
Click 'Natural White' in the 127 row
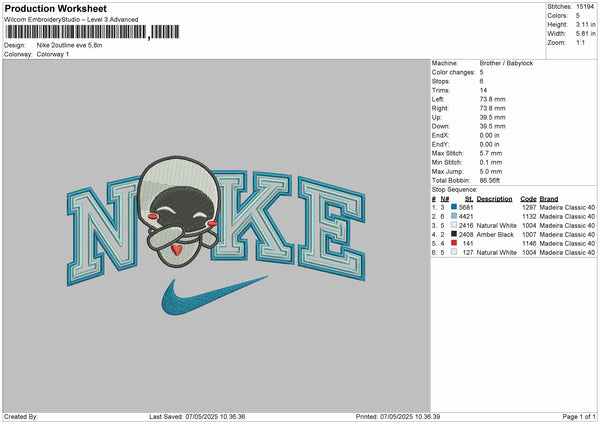point(496,253)
